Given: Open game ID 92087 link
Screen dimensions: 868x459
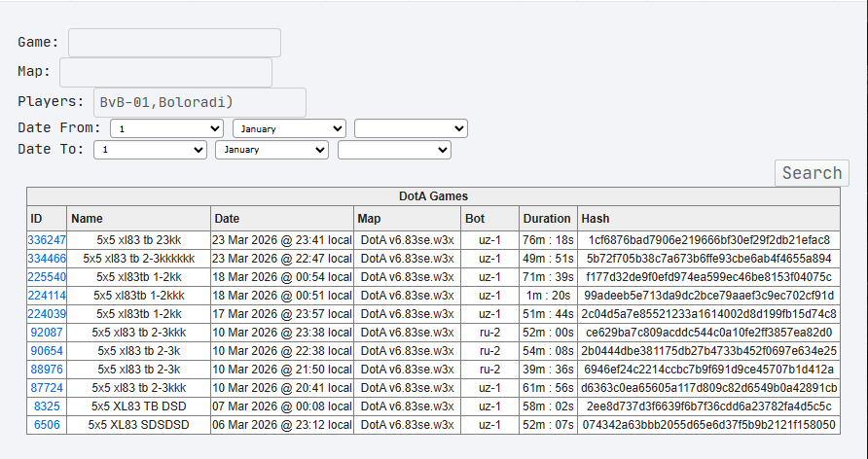Looking at the screenshot, I should coord(47,333).
